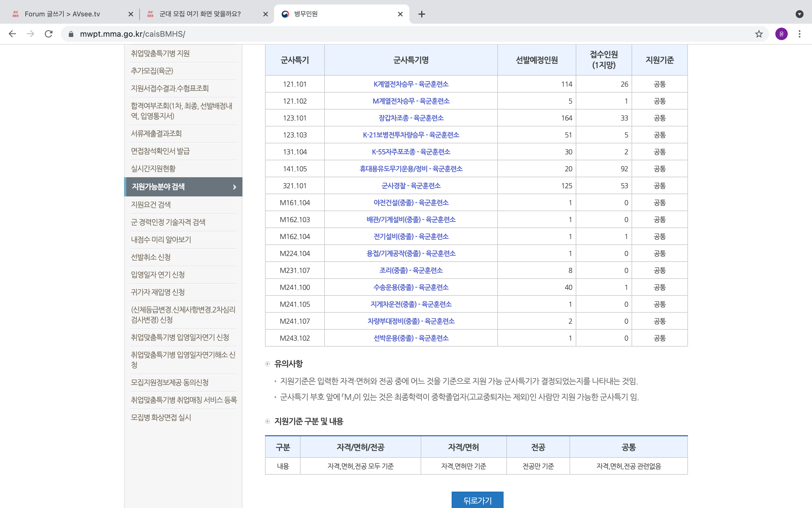This screenshot has width=812, height=508.
Task: Open 야전건설(중졸) - 육군훈련소 link
Action: [411, 203]
